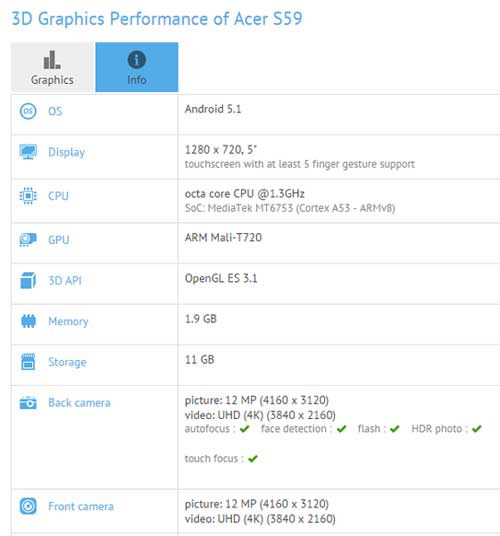Select the Info tab
This screenshot has width=500, height=536.
137,67
